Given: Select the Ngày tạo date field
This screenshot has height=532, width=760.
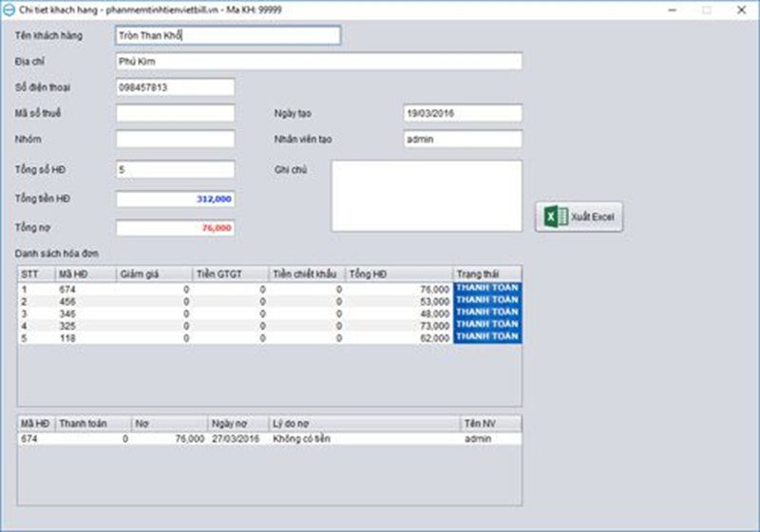Looking at the screenshot, I should click(x=462, y=113).
